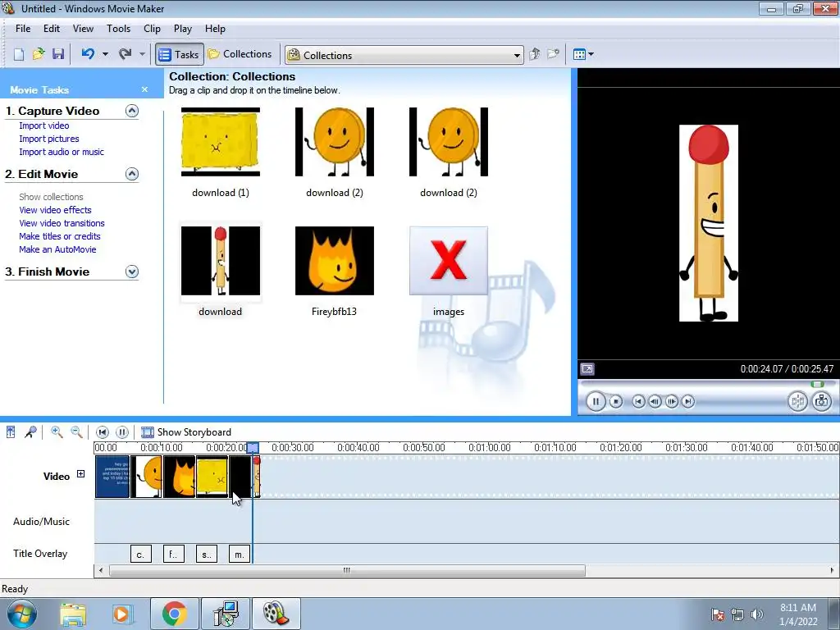Screen dimensions: 840x630
Task: Undo the last action
Action: tap(89, 54)
